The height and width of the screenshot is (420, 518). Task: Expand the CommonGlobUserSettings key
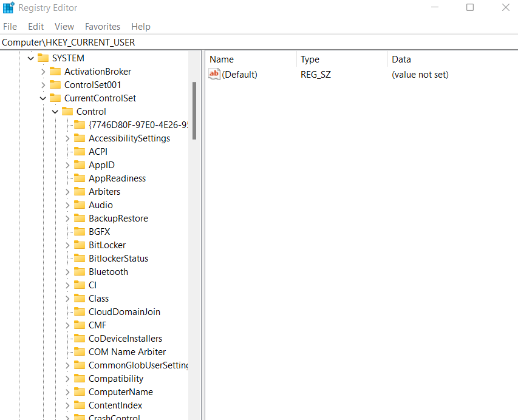(x=67, y=365)
